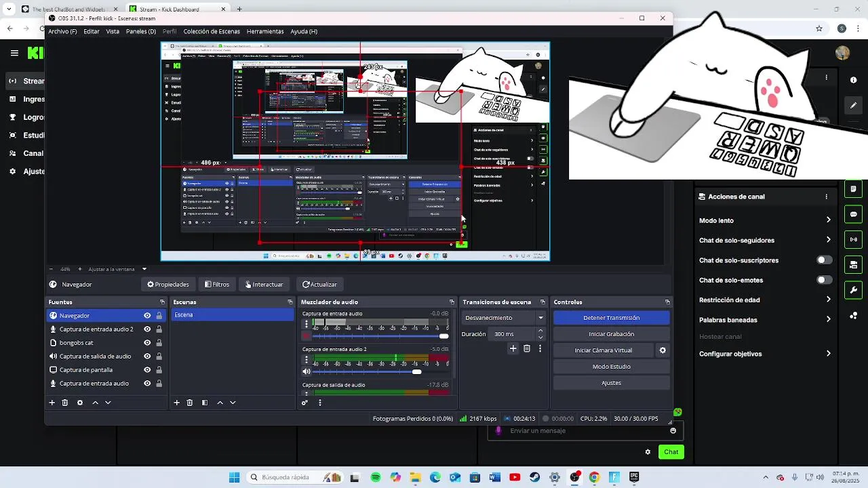Move source down in Fuentes toolbar
The image size is (868, 488).
[108, 403]
